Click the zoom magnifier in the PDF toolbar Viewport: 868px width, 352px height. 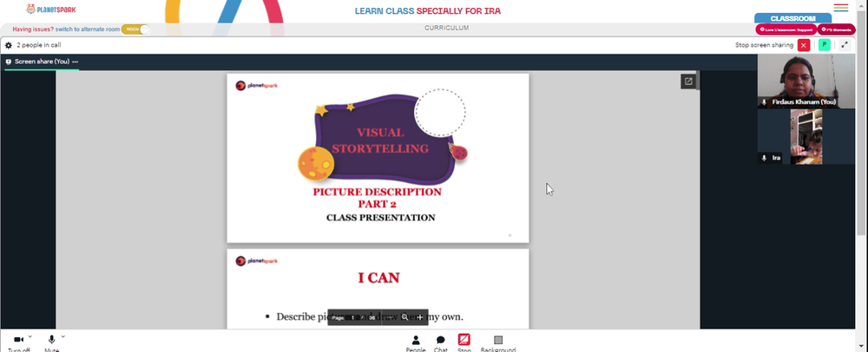point(404,317)
